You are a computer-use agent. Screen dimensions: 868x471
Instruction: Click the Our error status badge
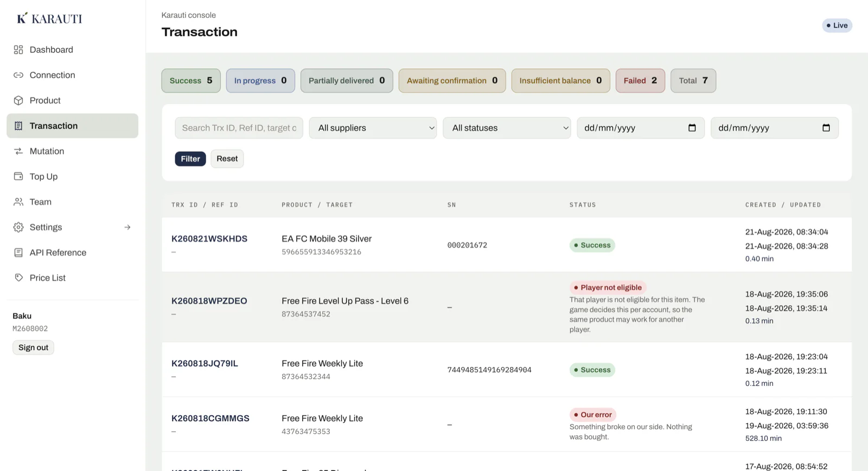[592, 415]
